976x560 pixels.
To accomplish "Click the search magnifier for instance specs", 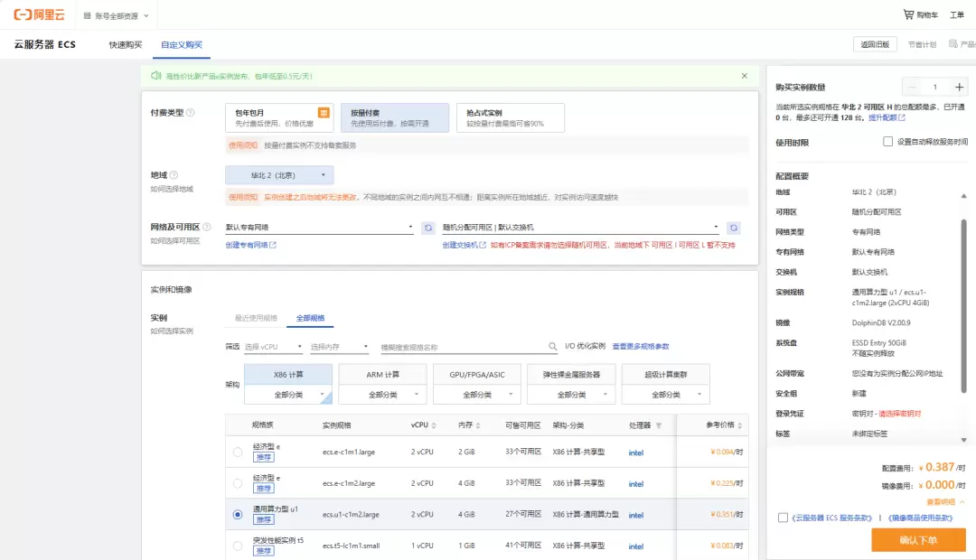I will tap(553, 347).
